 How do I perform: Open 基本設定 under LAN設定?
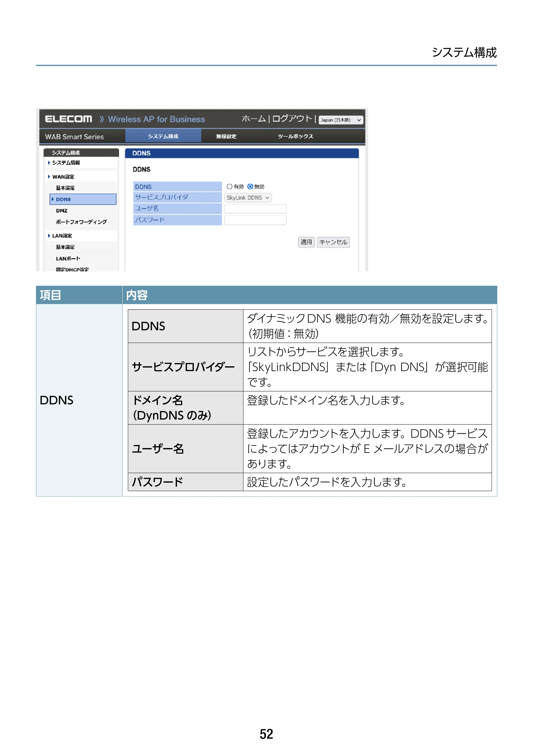[65, 247]
